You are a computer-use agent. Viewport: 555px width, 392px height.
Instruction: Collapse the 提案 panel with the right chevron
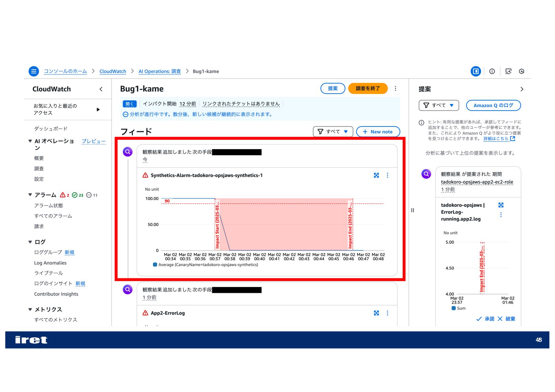pos(522,89)
